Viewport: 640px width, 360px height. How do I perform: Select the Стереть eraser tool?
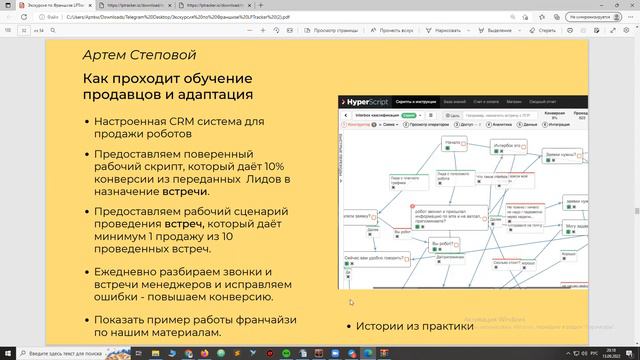(542, 30)
